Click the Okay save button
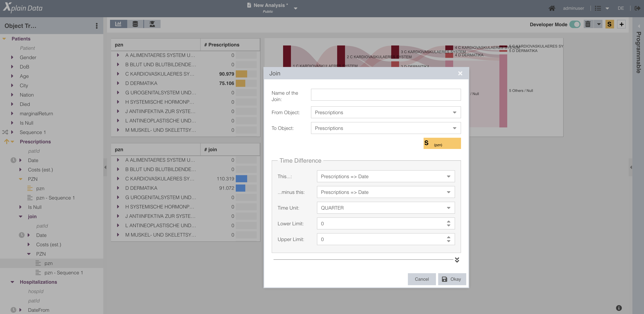The width and height of the screenshot is (644, 314). (x=452, y=279)
